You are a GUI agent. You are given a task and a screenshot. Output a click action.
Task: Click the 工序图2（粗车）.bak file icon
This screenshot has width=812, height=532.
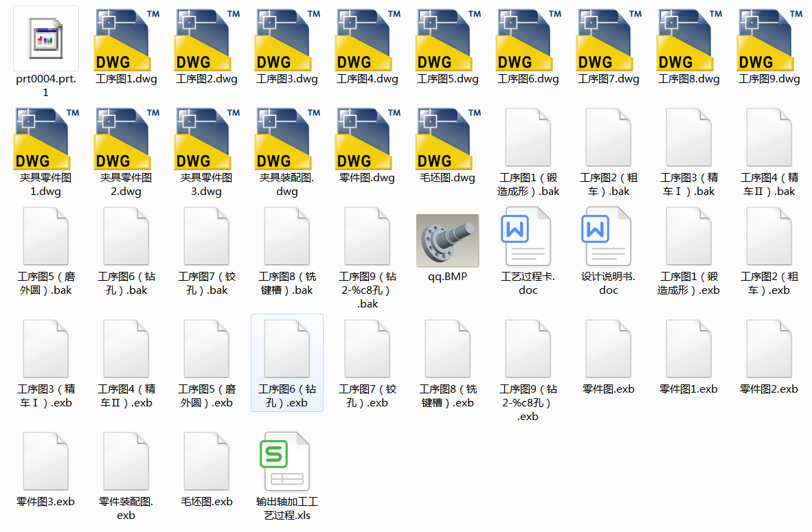click(609, 137)
